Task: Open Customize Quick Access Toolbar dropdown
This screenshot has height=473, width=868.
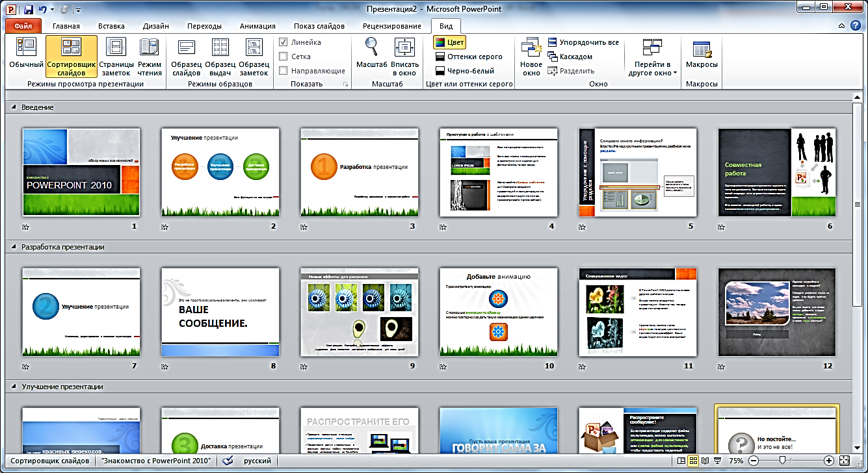Action: (x=78, y=10)
